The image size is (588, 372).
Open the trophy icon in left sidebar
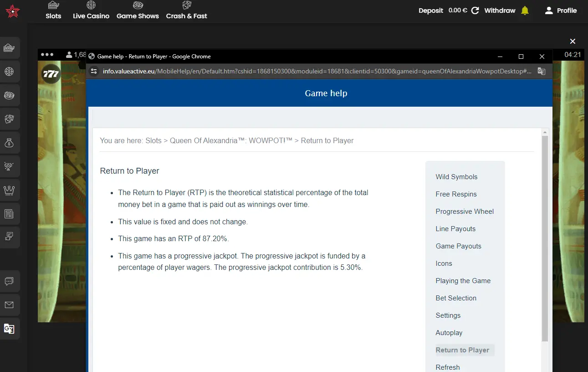(9, 166)
